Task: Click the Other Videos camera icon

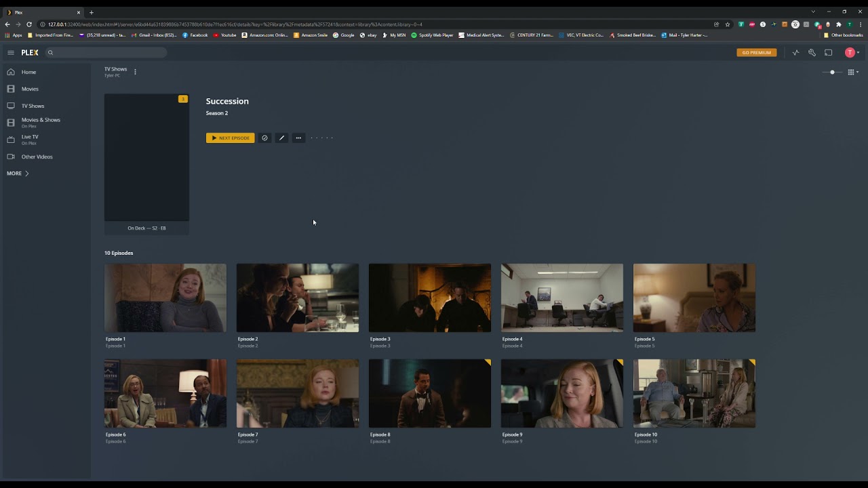Action: [11, 157]
